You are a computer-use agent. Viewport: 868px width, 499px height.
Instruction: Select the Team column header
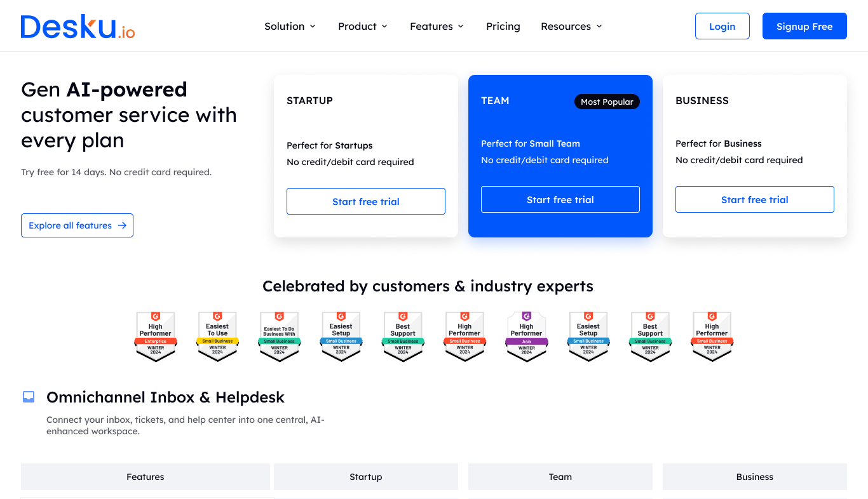click(560, 477)
